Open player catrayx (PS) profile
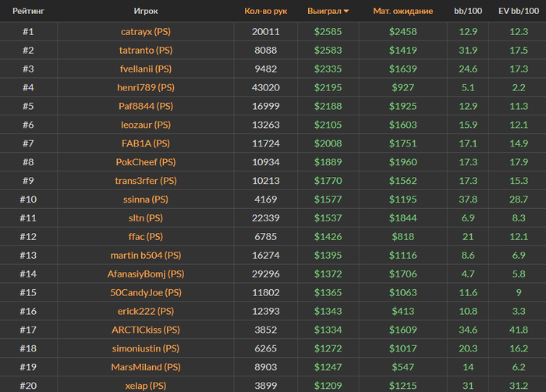This screenshot has width=546, height=392. pyautogui.click(x=146, y=32)
